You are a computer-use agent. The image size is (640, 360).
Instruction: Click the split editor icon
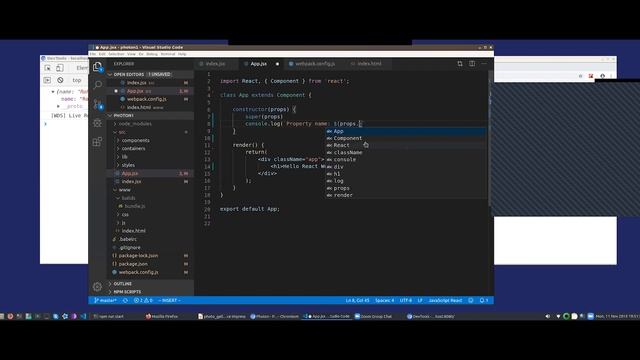[472, 64]
